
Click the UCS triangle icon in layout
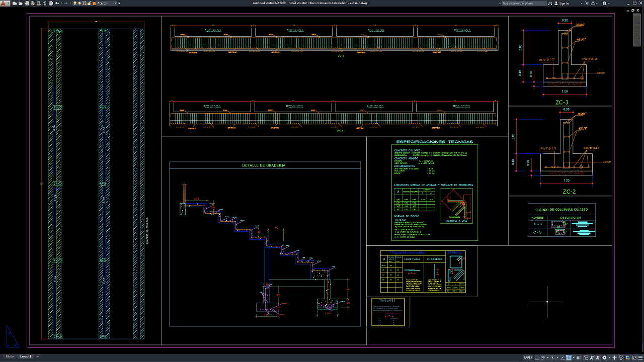[12, 336]
